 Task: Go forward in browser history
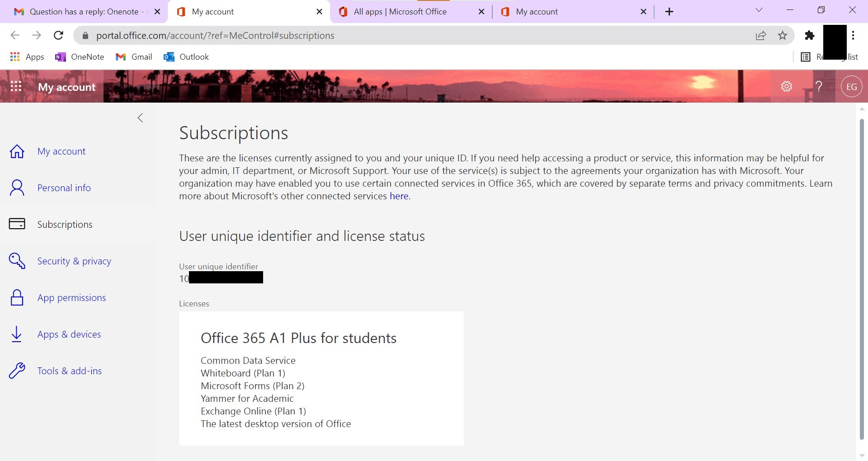click(x=37, y=35)
